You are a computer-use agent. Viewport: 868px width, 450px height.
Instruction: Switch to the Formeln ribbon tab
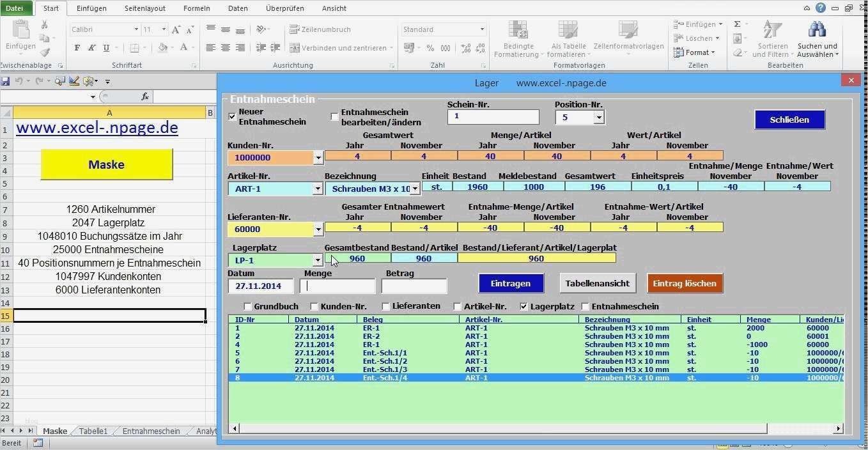click(x=196, y=8)
